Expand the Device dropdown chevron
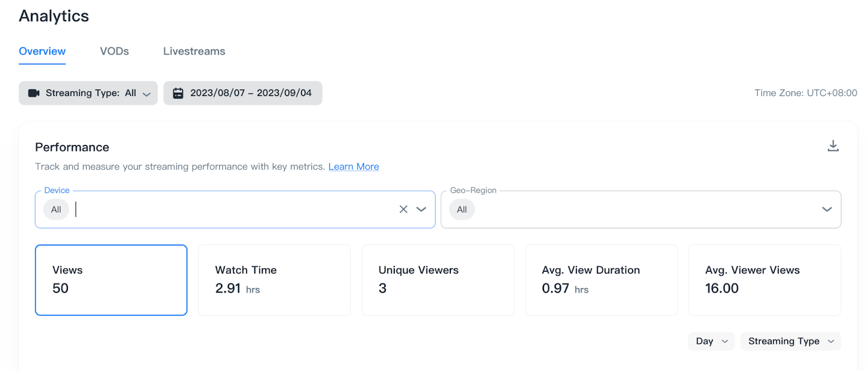This screenshot has height=371, width=868. coord(421,209)
